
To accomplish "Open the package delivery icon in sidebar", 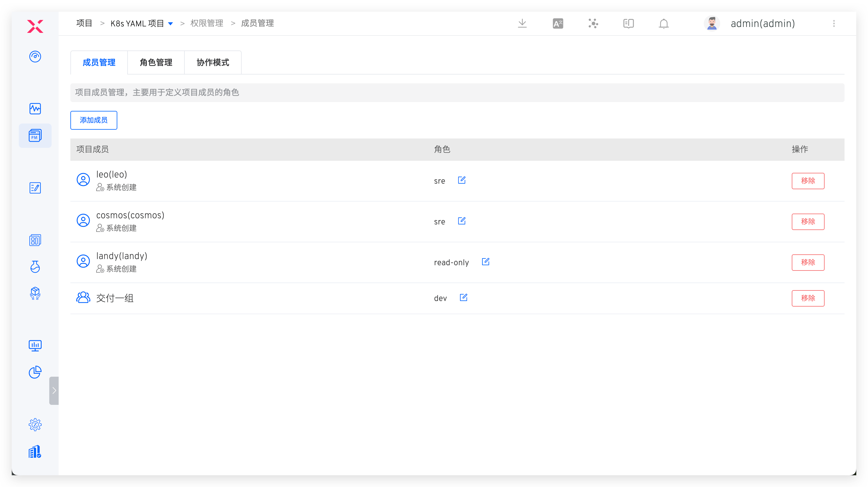I will (x=35, y=293).
